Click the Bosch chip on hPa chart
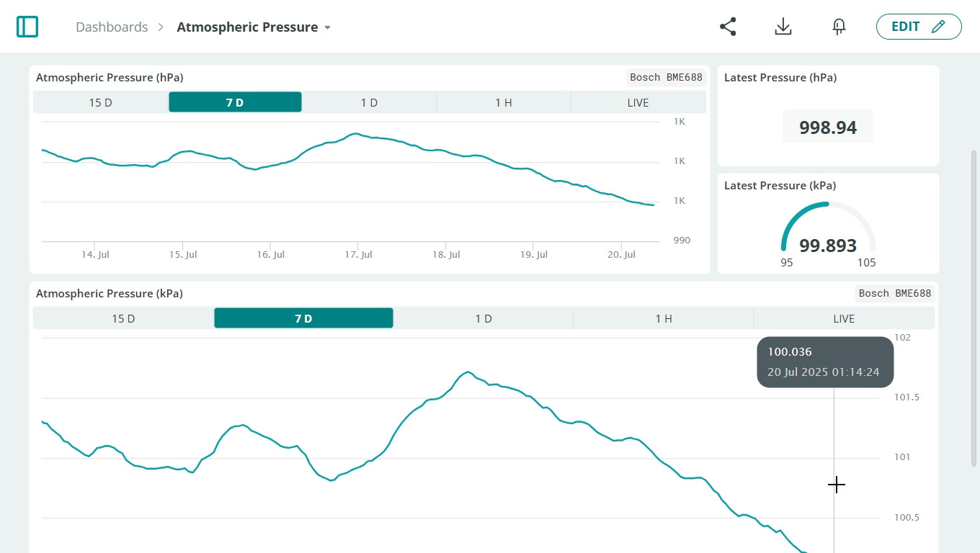Viewport: 980px width, 553px height. tap(645, 77)
